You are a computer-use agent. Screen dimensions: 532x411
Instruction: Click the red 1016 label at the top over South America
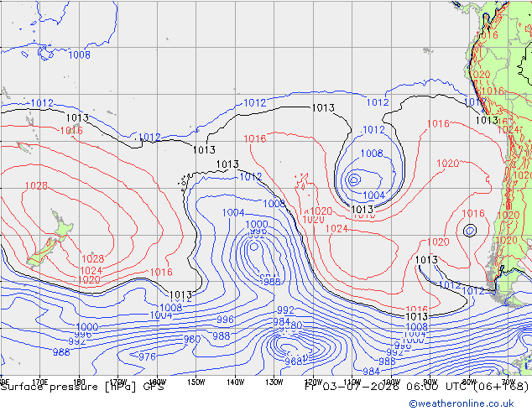(487, 35)
